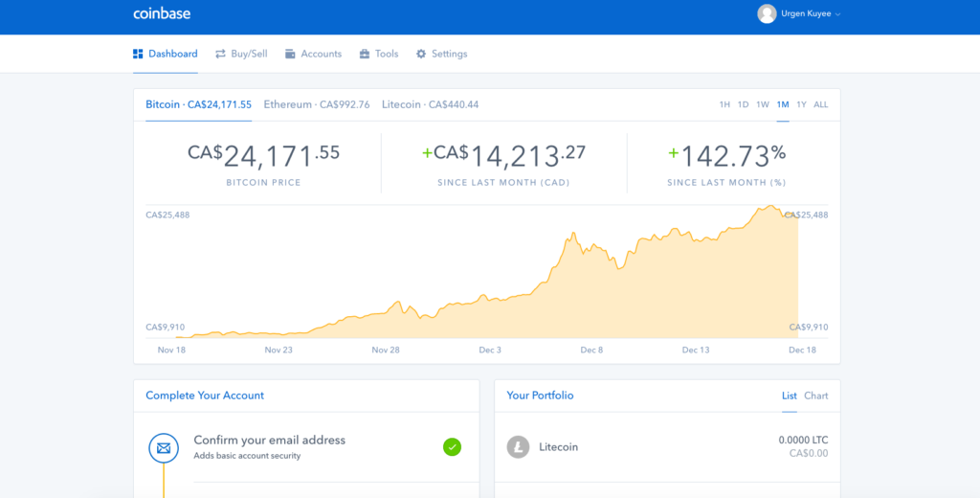The image size is (980, 498).
Task: Select the Bitcoin CA$24,171.55 price tab
Action: [199, 104]
